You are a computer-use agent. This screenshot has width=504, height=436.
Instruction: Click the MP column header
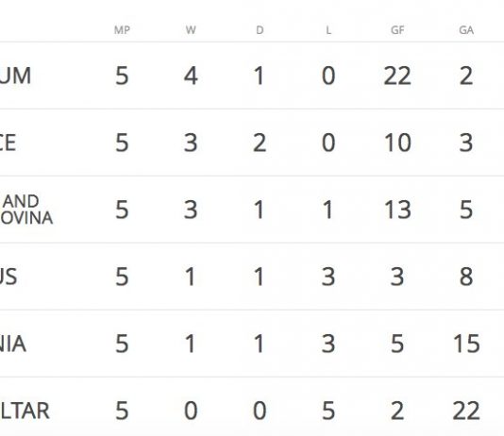click(122, 30)
